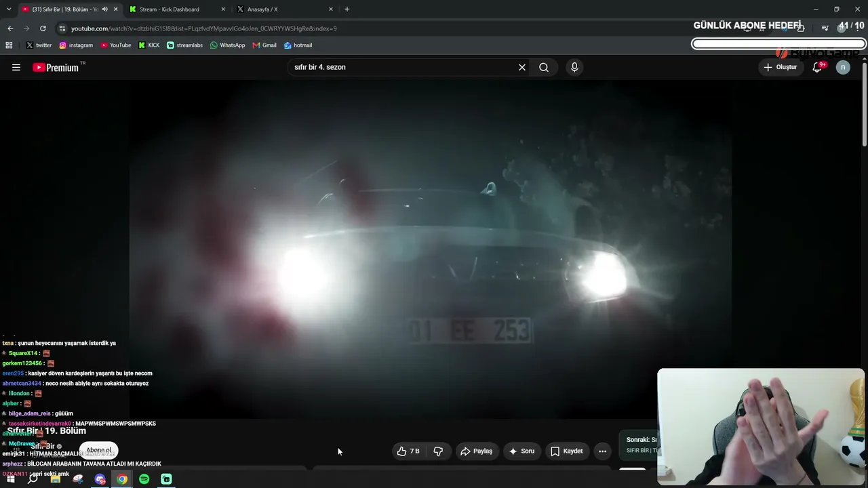Open the Oluştur create menu
The image size is (868, 488).
[780, 67]
